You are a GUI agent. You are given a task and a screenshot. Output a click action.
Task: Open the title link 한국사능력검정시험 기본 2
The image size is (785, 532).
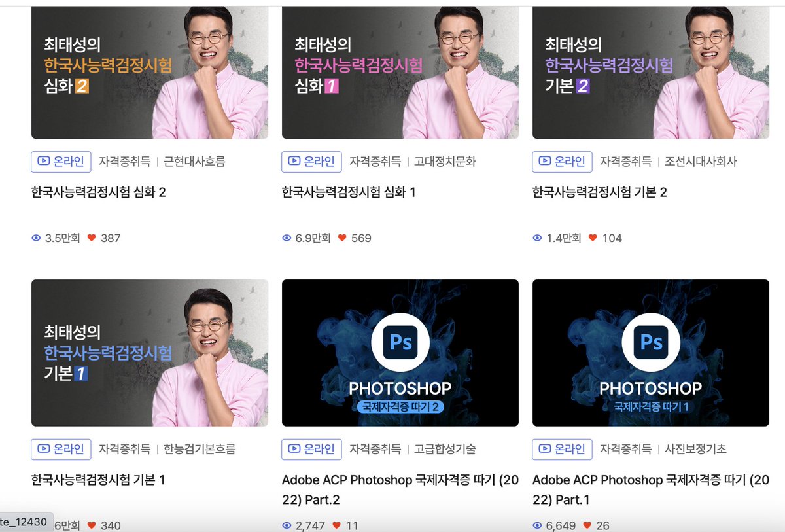click(599, 192)
